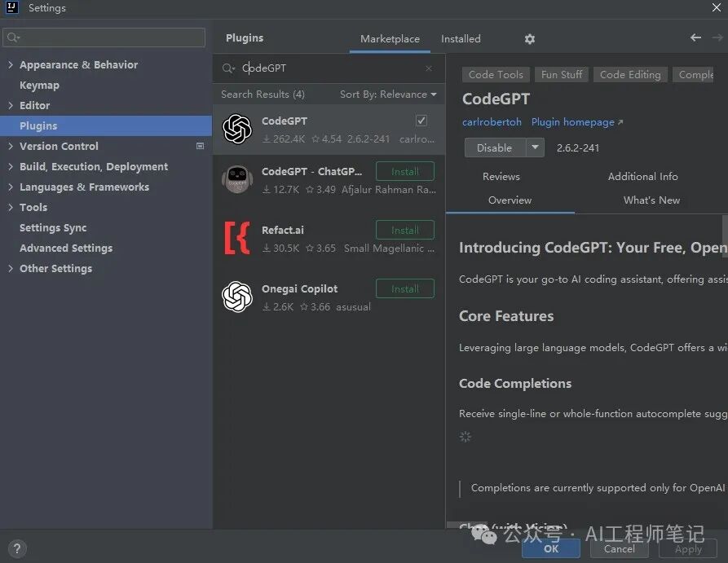
Task: Select Keymap in the settings tree
Action: click(x=39, y=86)
